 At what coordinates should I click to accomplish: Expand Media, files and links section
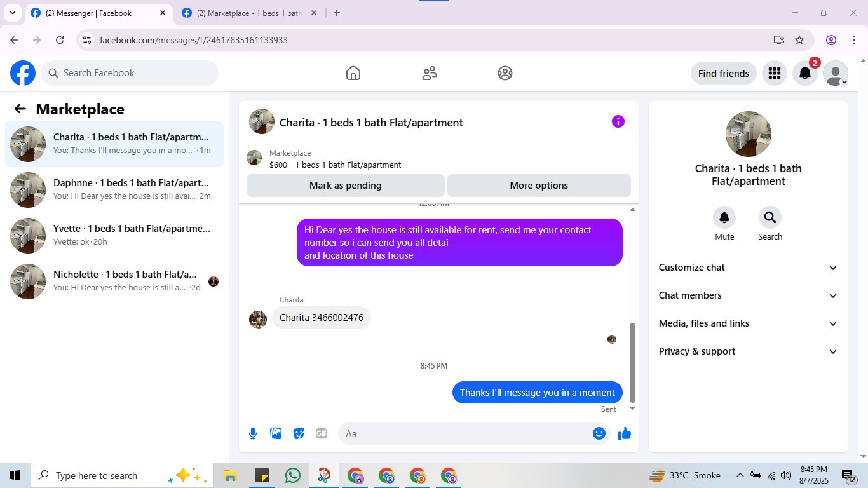(749, 323)
